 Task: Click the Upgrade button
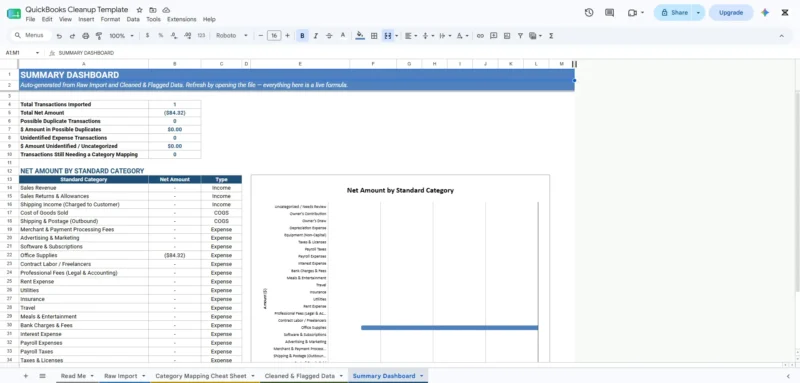tap(731, 13)
